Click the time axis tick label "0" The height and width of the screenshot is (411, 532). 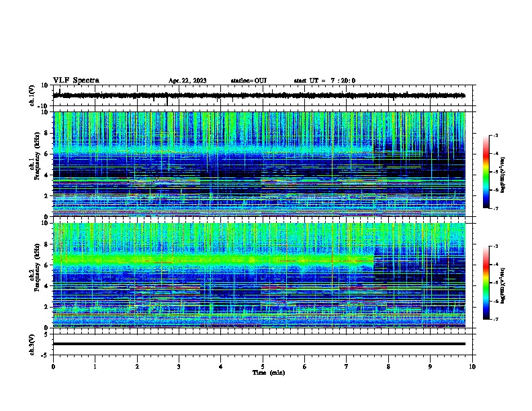click(x=53, y=367)
